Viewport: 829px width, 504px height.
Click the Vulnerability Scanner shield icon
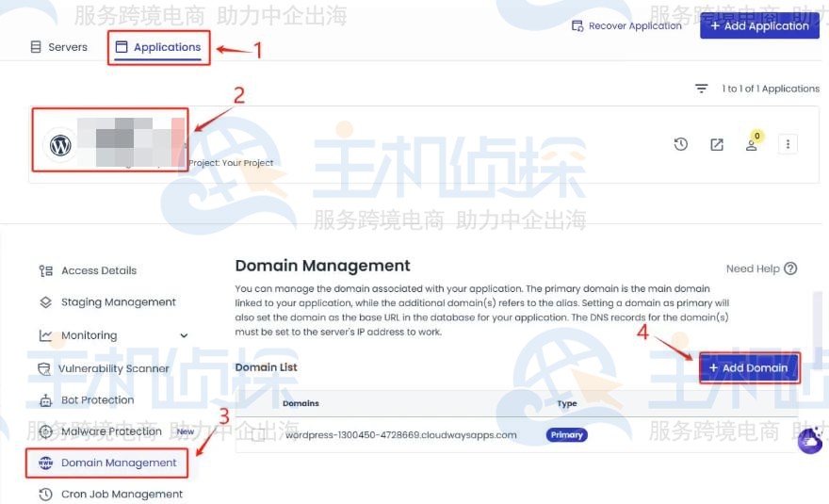[44, 368]
